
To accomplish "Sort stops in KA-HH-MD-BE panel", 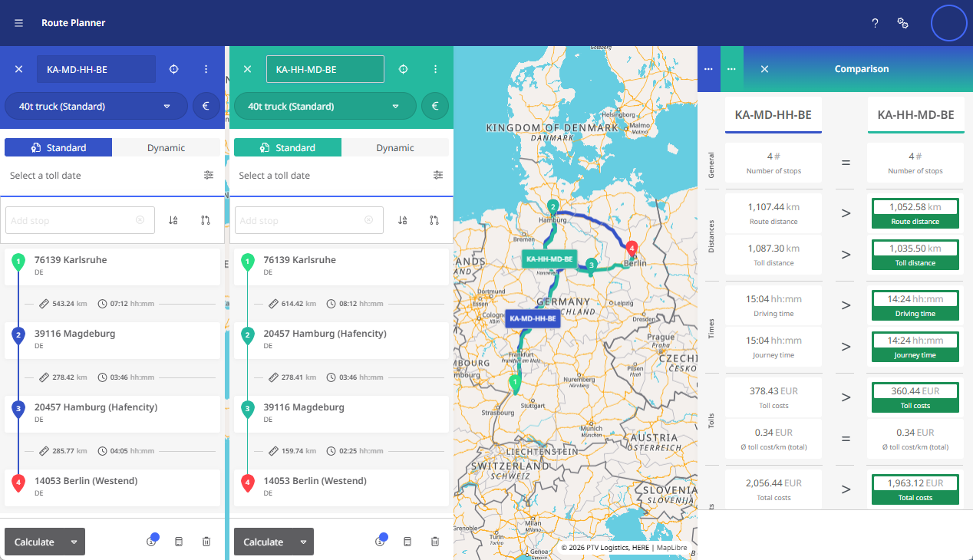I will click(403, 220).
